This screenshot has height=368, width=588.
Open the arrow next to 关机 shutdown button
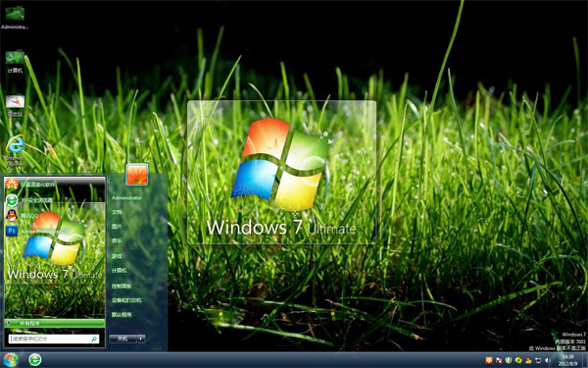141,339
